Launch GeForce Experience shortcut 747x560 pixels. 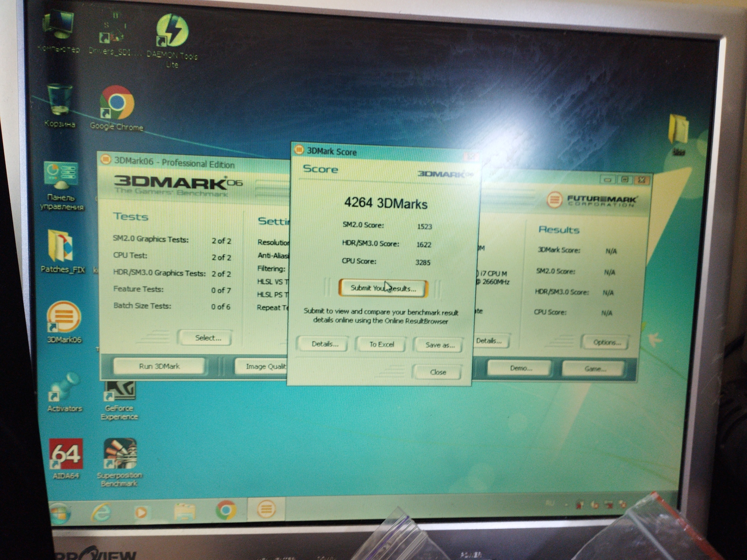(119, 401)
